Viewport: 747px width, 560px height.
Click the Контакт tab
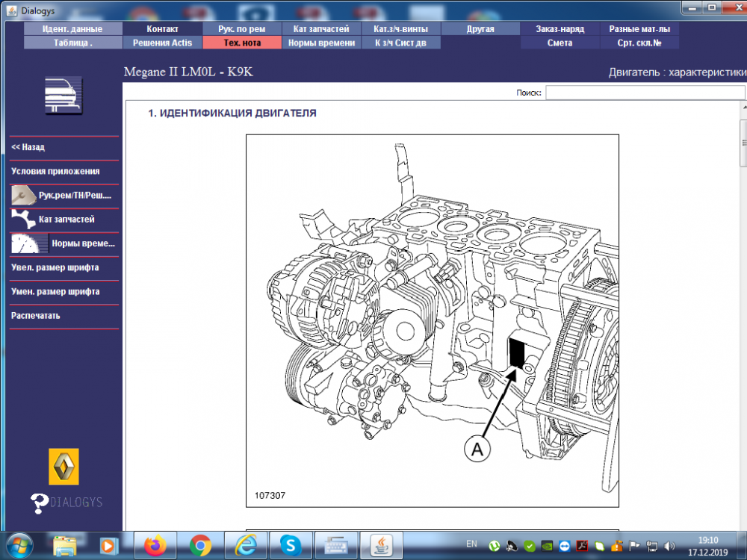(162, 29)
